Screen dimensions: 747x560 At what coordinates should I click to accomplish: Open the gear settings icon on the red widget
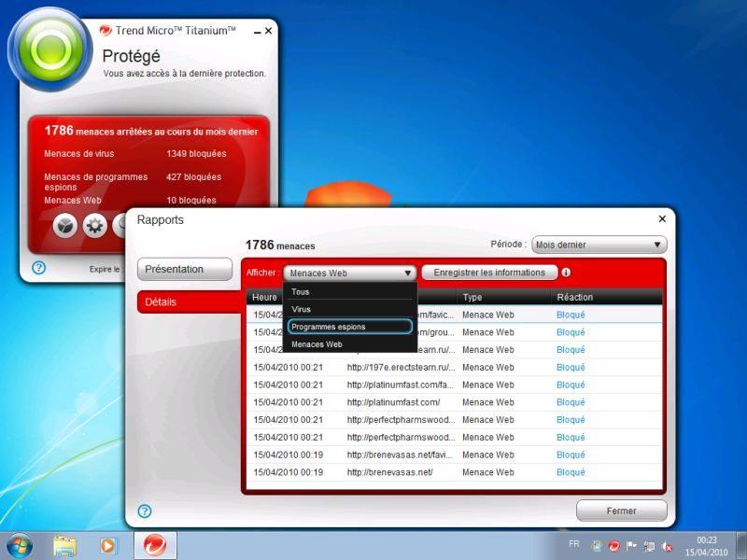[93, 224]
